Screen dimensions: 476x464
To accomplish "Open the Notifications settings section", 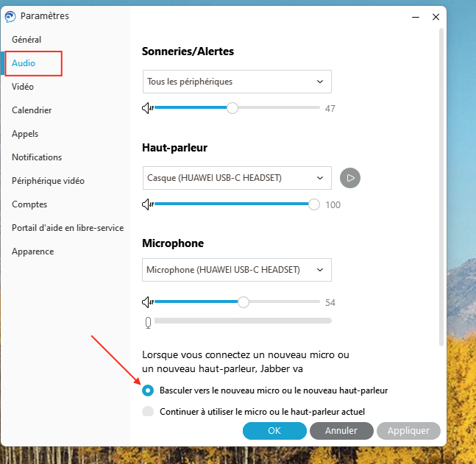I will (37, 157).
